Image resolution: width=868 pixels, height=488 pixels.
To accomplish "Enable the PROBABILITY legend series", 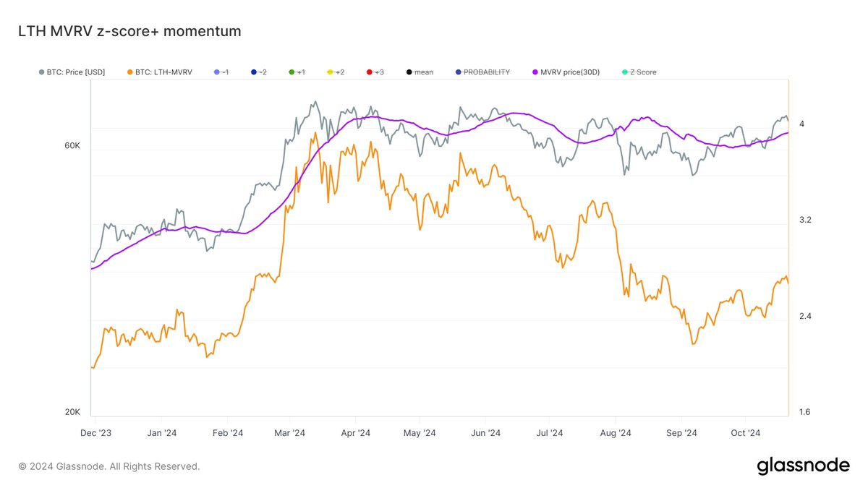I will click(482, 72).
